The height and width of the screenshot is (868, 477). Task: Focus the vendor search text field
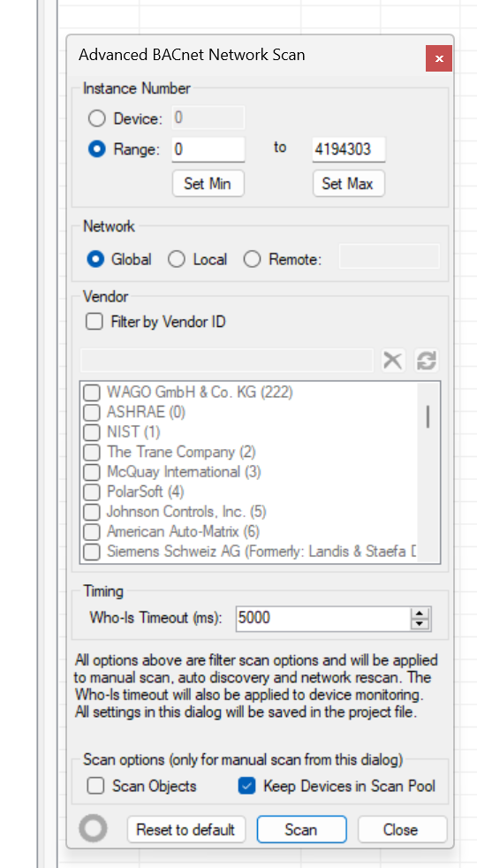coord(227,361)
